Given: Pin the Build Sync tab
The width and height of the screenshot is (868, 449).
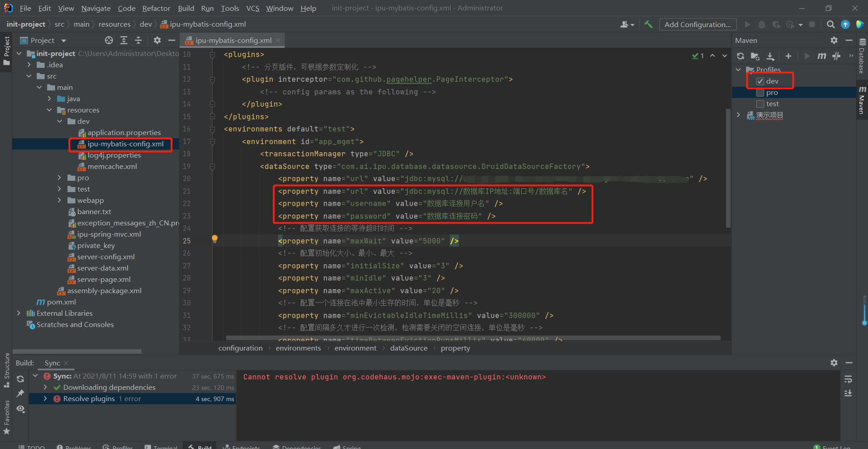Looking at the screenshot, I should (20, 393).
